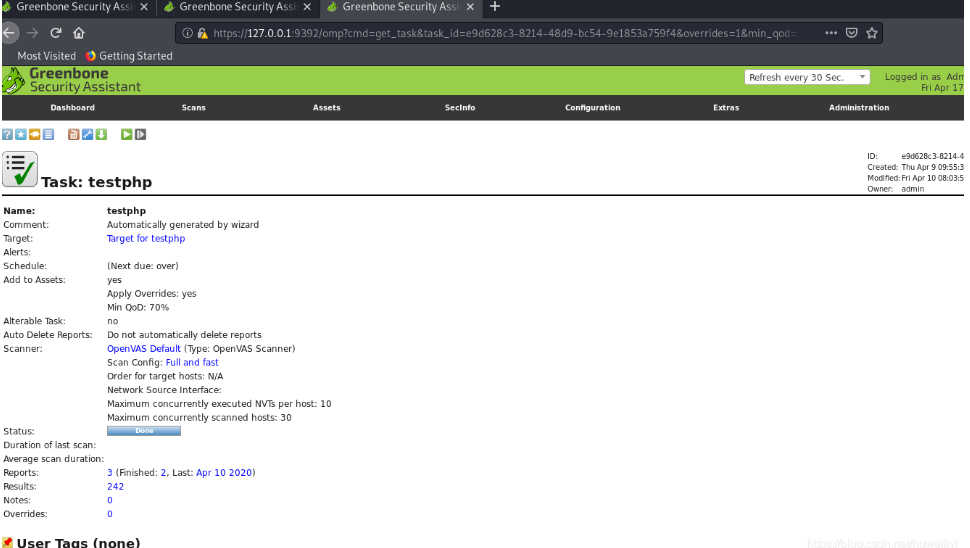This screenshot has width=970, height=548.
Task: Show site information icon in address bar
Action: coord(187,33)
